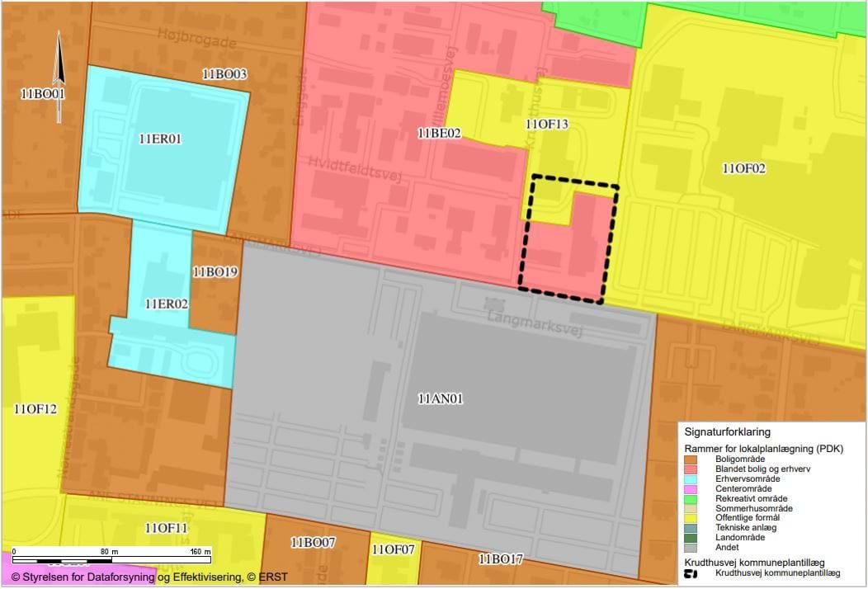Click the grey Andet legend swatch

click(x=691, y=548)
